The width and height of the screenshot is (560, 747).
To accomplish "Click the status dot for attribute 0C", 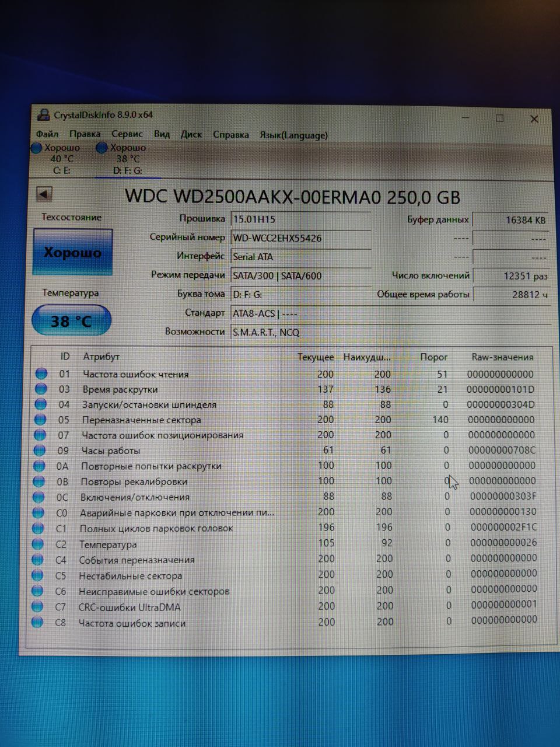I will click(x=38, y=497).
